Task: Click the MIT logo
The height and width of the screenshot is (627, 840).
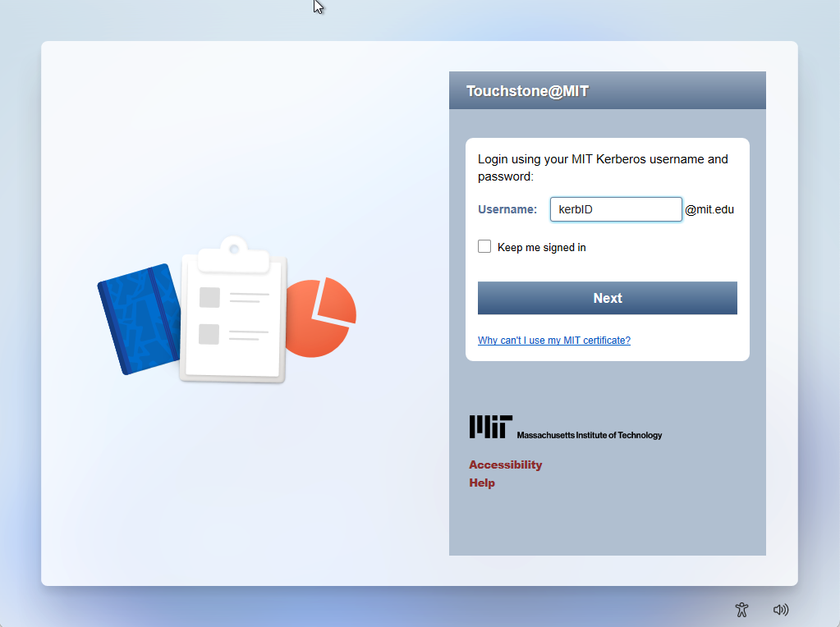Action: click(491, 427)
